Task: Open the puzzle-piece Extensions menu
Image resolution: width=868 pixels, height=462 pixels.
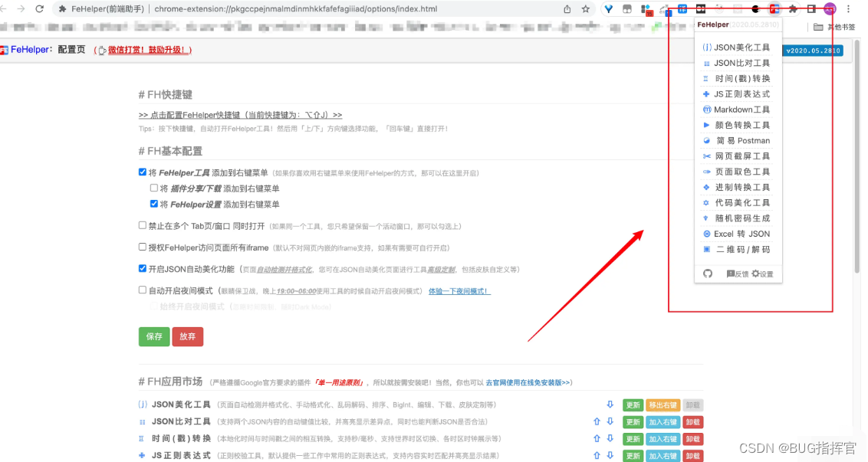Action: point(794,9)
